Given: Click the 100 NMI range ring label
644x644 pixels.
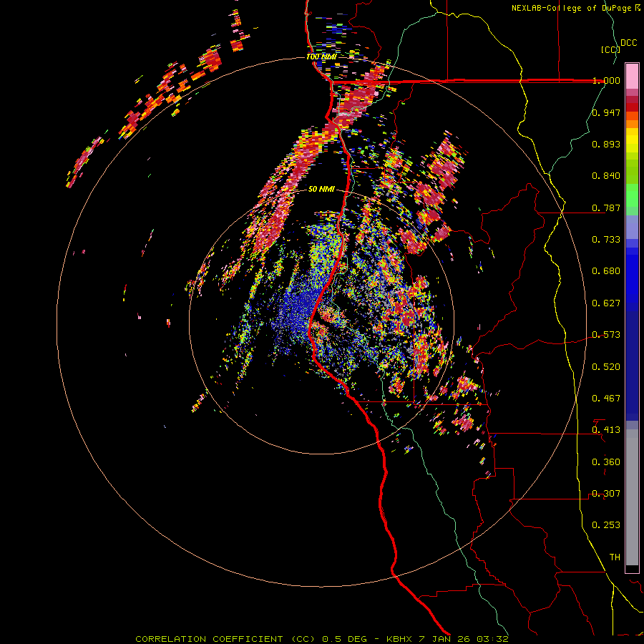Looking at the screenshot, I should pos(321,57).
